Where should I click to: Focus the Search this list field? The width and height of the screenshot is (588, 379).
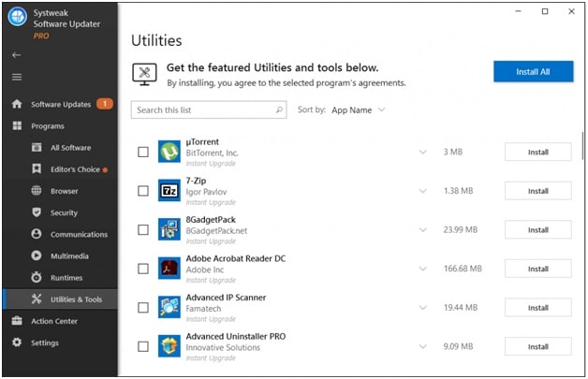click(x=209, y=109)
